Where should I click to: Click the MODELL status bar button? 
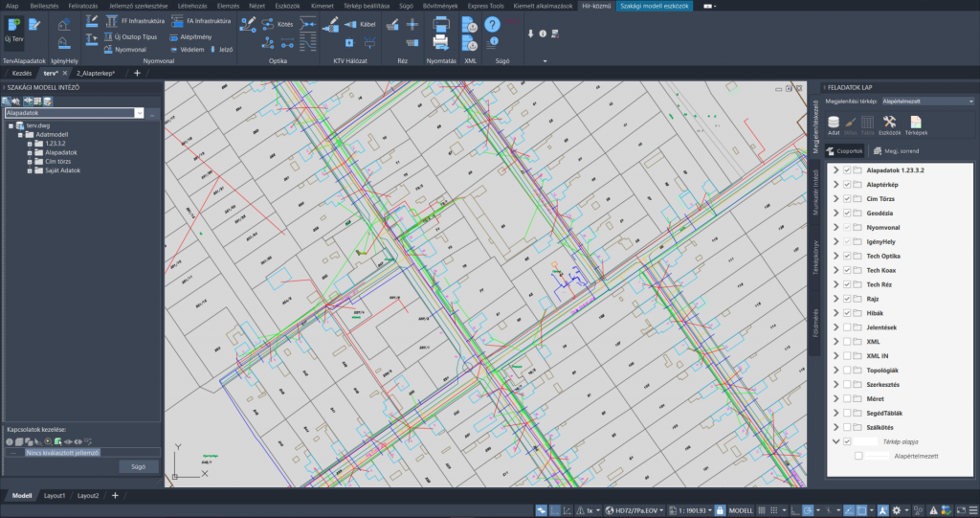(742, 510)
